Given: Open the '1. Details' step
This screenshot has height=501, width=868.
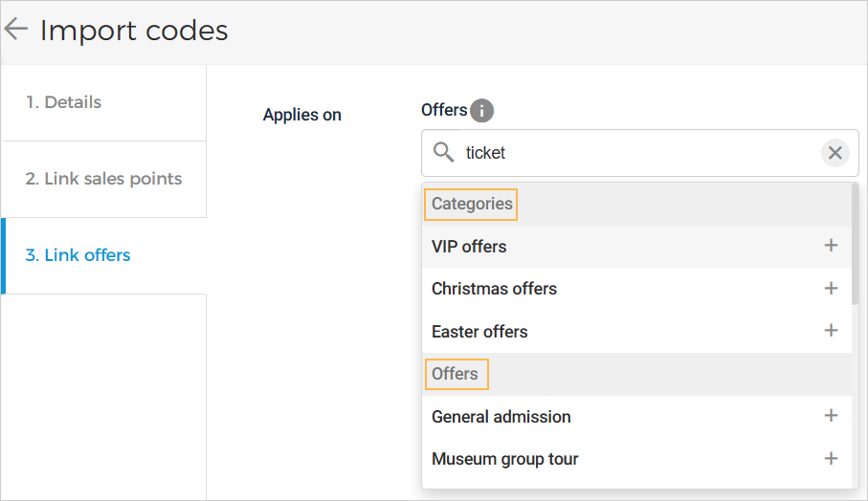Looking at the screenshot, I should point(63,102).
